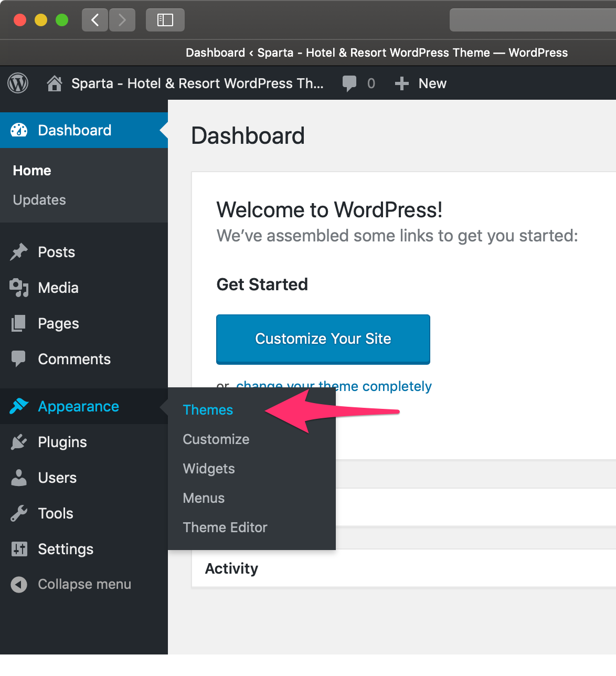Expand the Activity panel header

click(231, 568)
